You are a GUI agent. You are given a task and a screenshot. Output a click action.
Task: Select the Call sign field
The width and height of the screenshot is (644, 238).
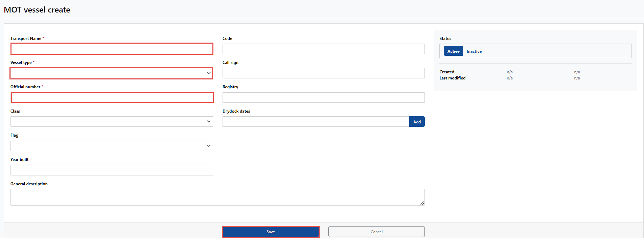point(323,73)
